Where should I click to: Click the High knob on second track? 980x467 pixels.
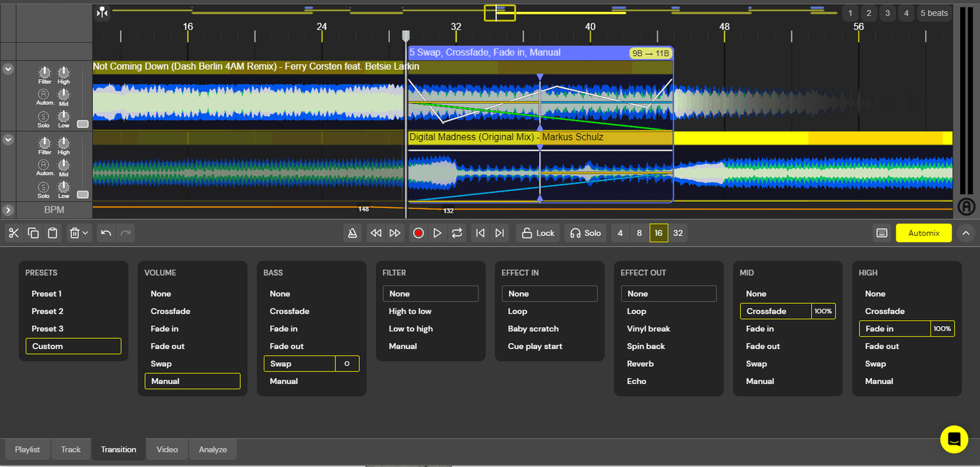point(63,143)
